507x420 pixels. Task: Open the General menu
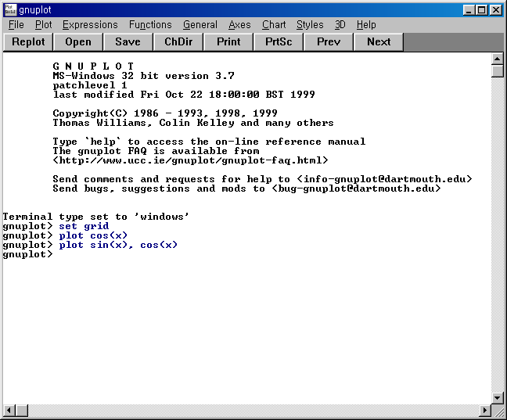200,25
